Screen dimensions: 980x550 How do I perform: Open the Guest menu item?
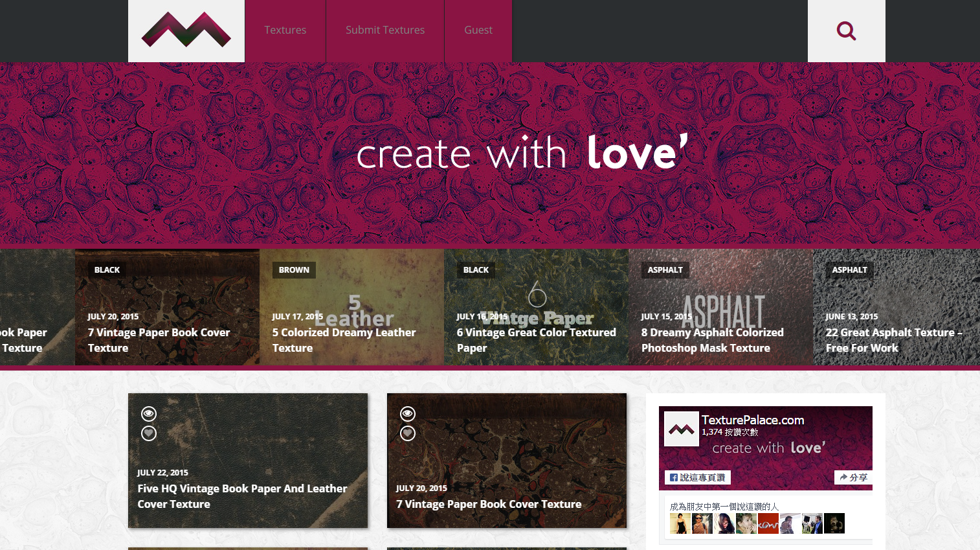point(478,30)
